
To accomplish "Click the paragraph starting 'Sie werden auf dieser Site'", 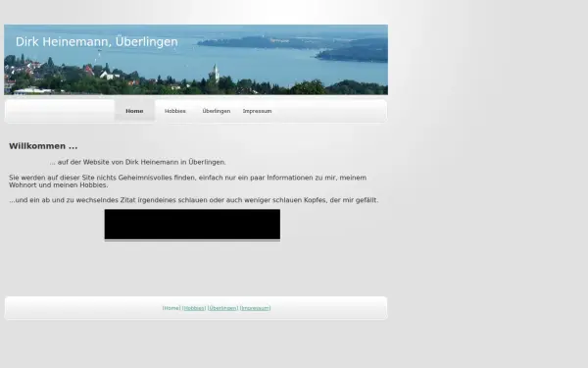I will (187, 181).
